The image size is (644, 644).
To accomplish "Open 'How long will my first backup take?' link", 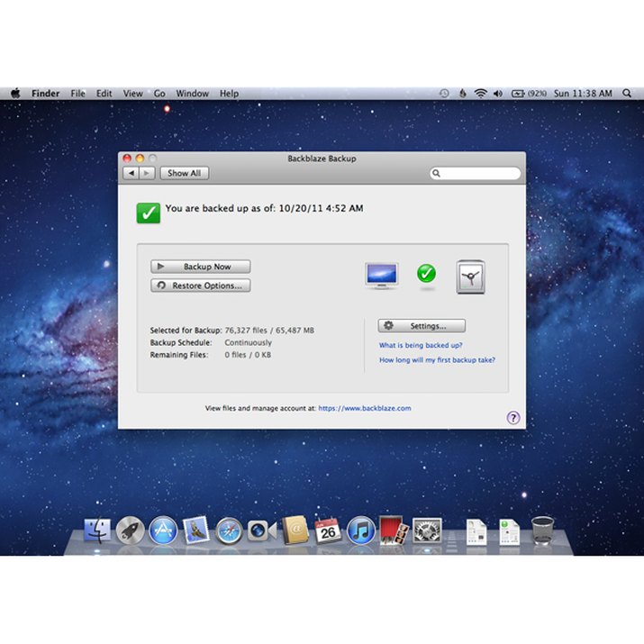I will point(437,359).
